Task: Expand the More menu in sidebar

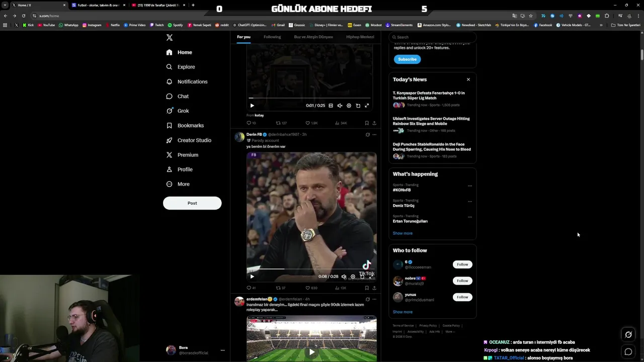Action: click(x=178, y=184)
